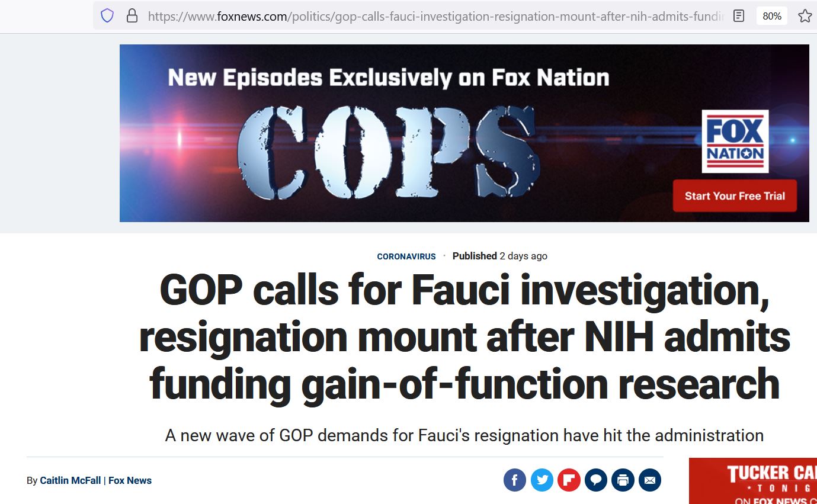Click the Start Your Free Trial button
This screenshot has height=504, width=817.
coord(735,196)
